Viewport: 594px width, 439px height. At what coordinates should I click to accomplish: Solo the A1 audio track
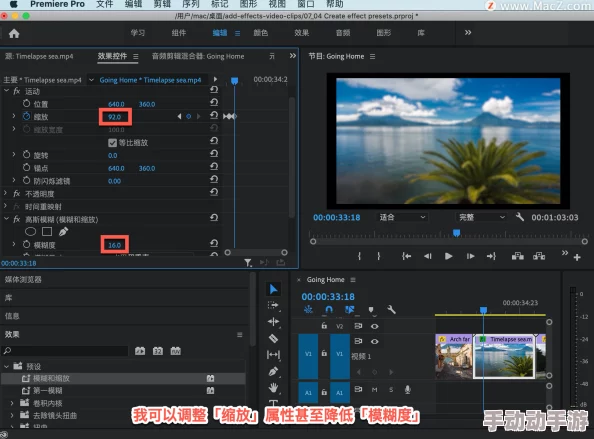(391, 390)
